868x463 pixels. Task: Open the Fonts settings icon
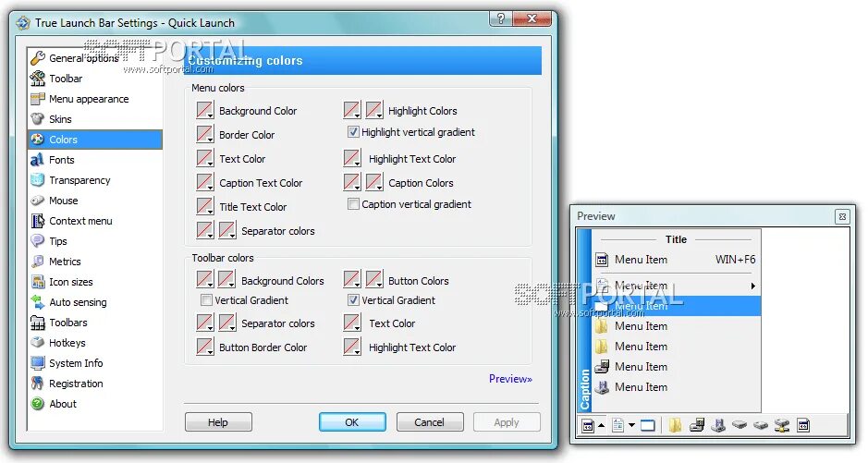click(x=38, y=160)
